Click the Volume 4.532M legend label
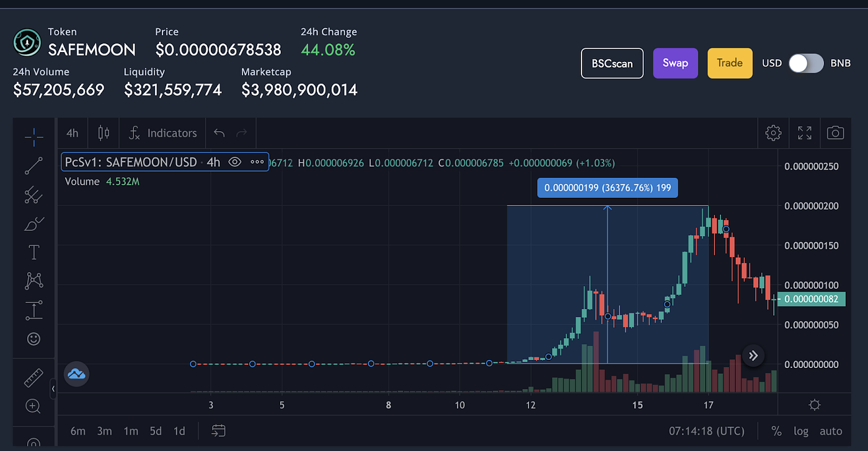 tap(102, 182)
